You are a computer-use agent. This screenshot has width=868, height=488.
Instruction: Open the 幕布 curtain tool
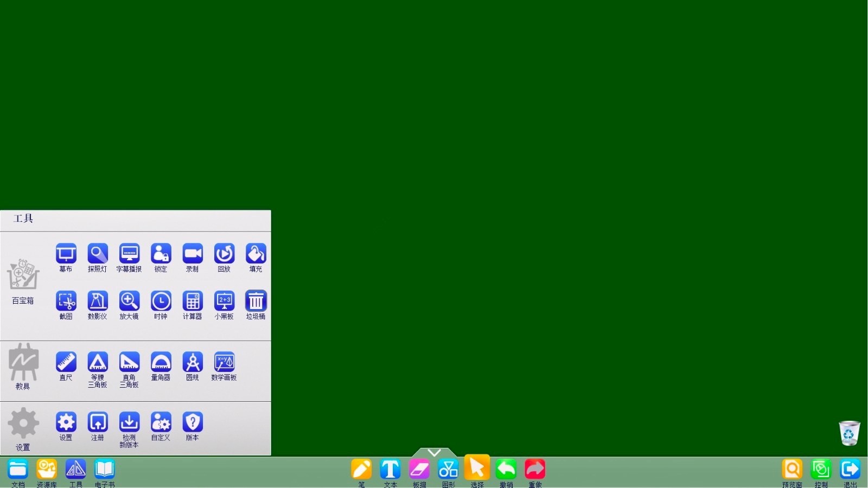(66, 254)
